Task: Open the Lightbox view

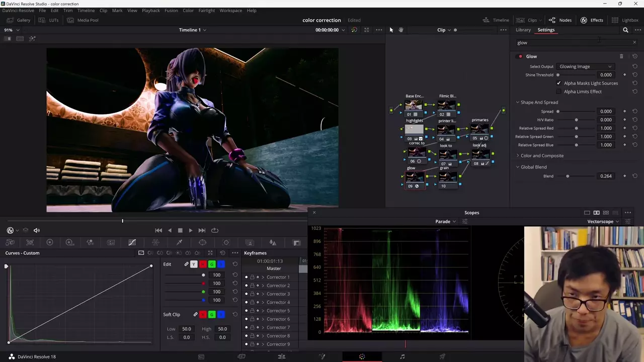Action: [x=624, y=20]
